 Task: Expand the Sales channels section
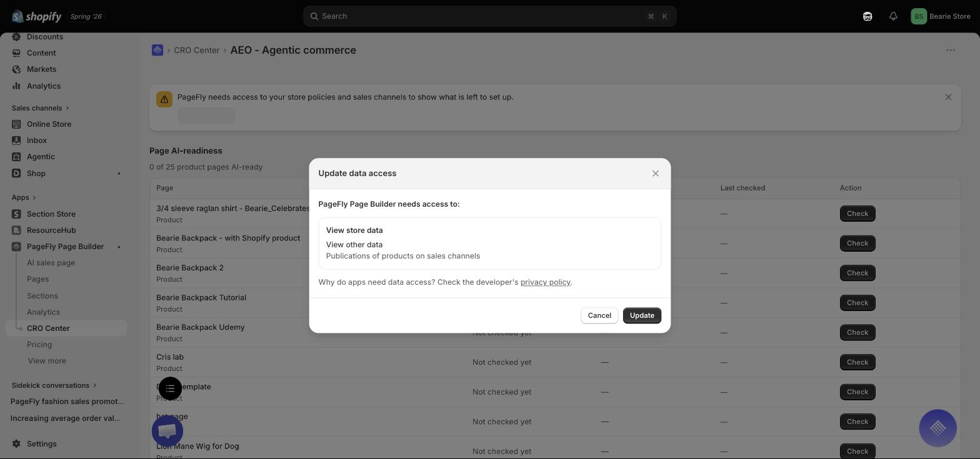pyautogui.click(x=41, y=108)
